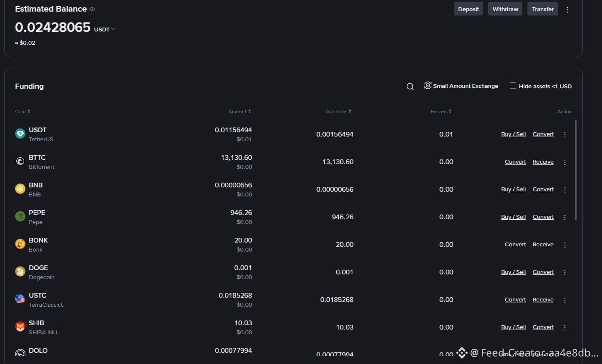The image size is (602, 364).
Task: Click the BTTC coin icon
Action: pos(20,161)
